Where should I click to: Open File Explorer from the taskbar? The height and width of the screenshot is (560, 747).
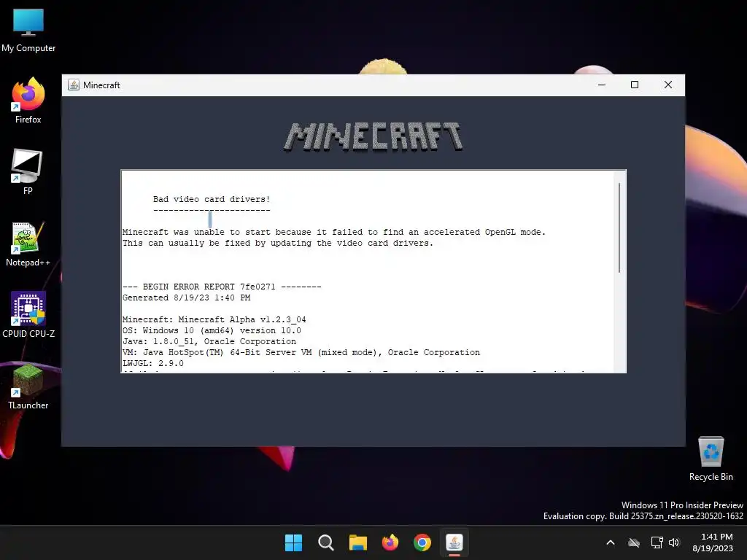(358, 542)
